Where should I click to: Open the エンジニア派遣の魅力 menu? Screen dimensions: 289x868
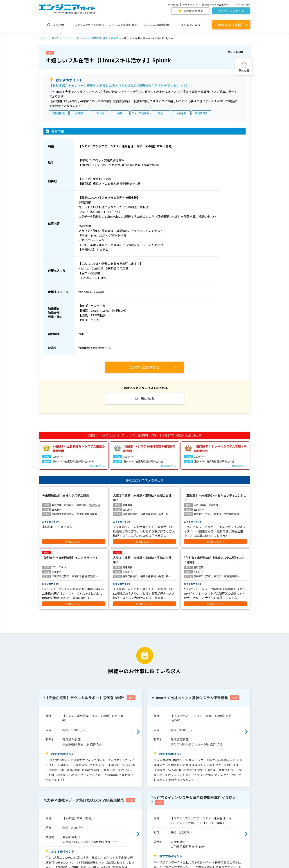click(x=123, y=25)
